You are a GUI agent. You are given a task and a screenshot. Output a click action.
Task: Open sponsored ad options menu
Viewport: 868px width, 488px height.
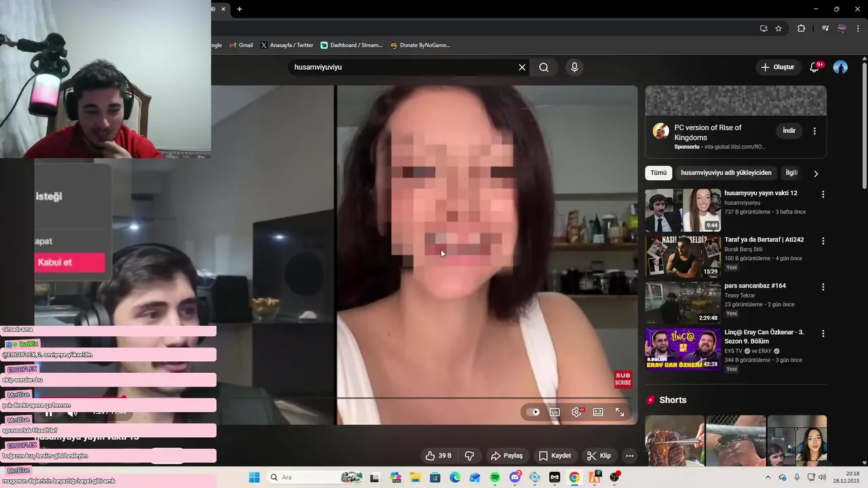pos(814,131)
